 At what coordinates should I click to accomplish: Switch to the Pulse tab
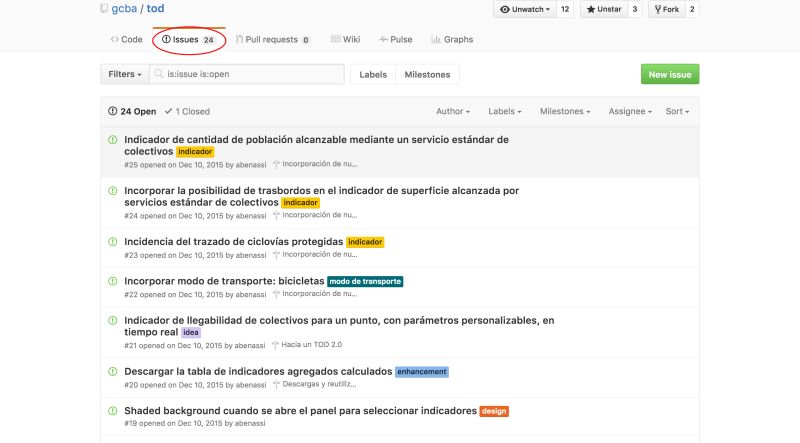(x=395, y=39)
